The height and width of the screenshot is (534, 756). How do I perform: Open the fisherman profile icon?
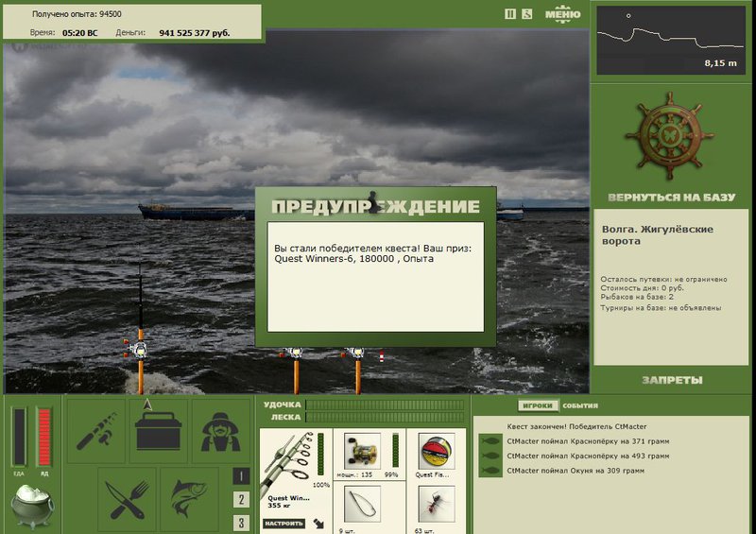point(221,431)
